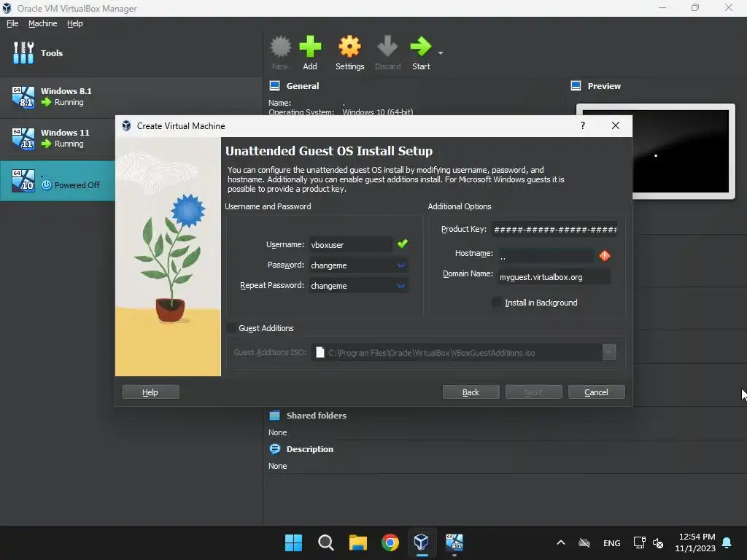Click the Domain Name field
747x560 pixels.
(x=554, y=276)
